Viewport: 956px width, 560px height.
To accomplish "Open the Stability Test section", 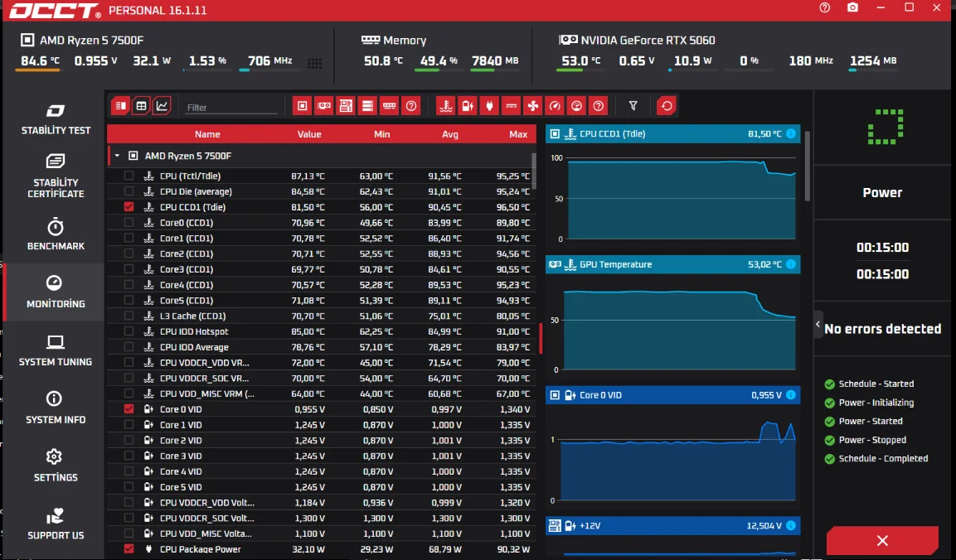I will 56,118.
